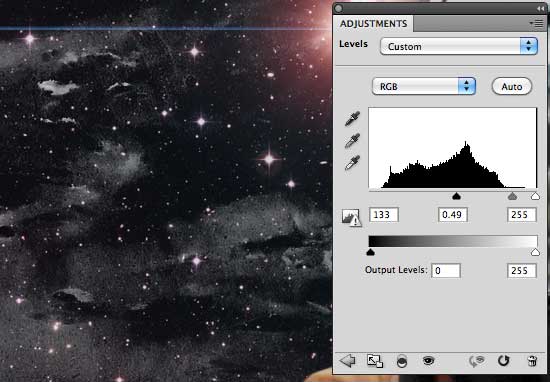Click the shadow input field showing 133

384,215
